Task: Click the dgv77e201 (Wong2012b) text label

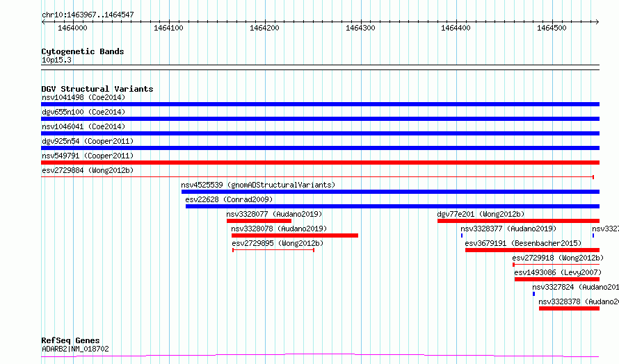Action: pos(481,214)
